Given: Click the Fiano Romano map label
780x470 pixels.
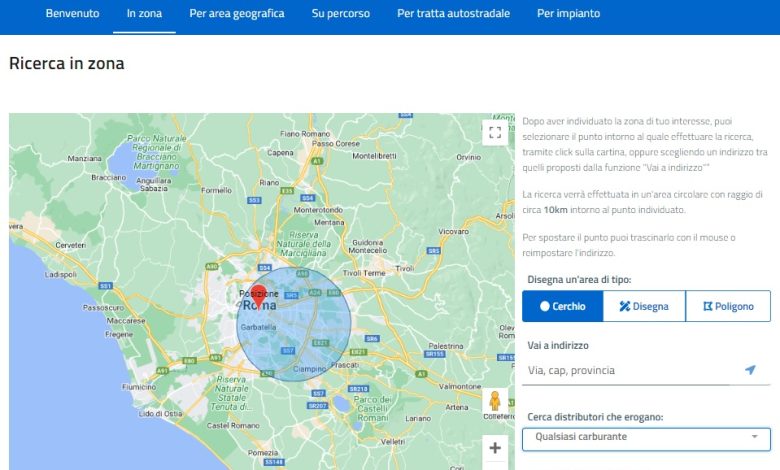Looking at the screenshot, I should coord(305,134).
